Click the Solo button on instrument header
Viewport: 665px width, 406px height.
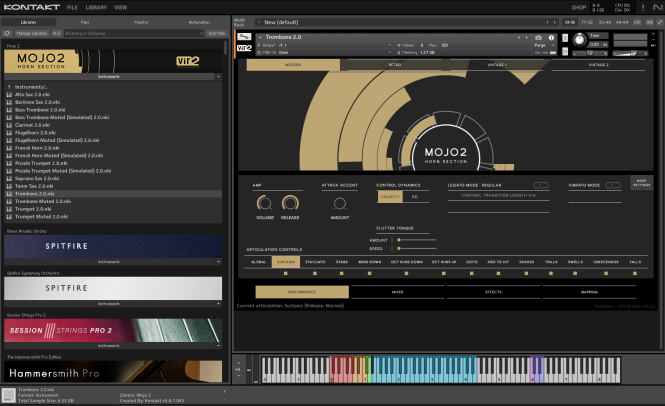tap(565, 38)
